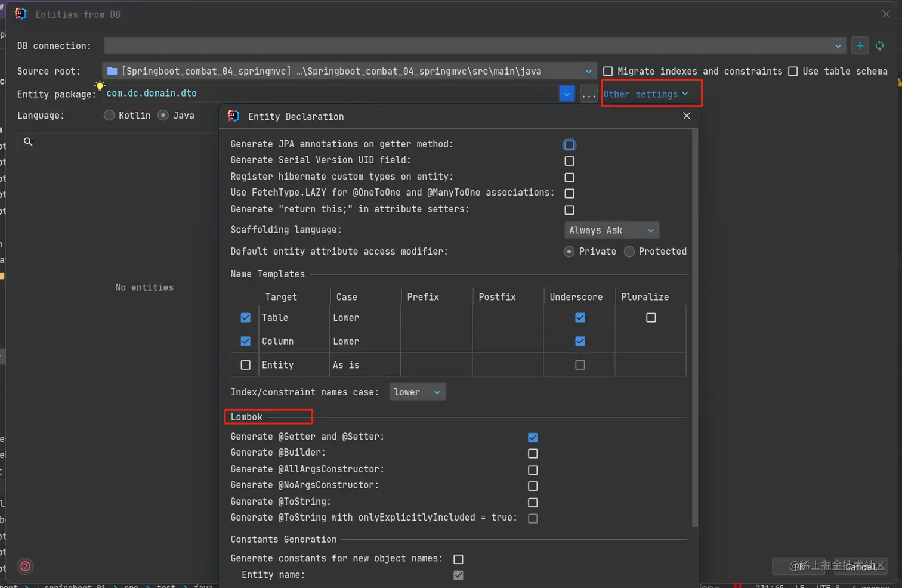Click the Entity package input field
Image resolution: width=902 pixels, height=588 pixels.
pos(332,94)
